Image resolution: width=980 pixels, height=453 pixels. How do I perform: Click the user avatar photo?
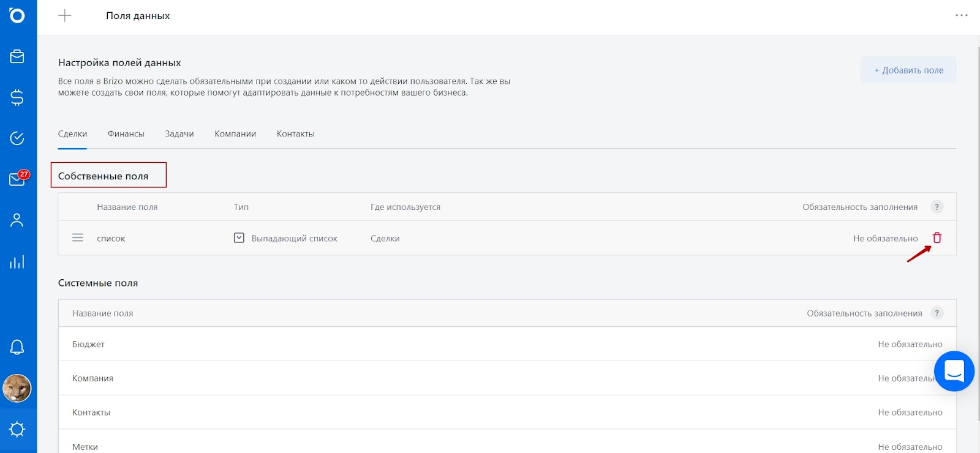(x=17, y=389)
